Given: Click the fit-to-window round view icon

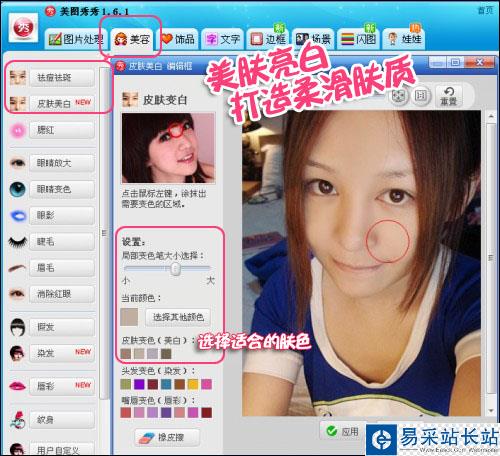Looking at the screenshot, I should tap(399, 96).
